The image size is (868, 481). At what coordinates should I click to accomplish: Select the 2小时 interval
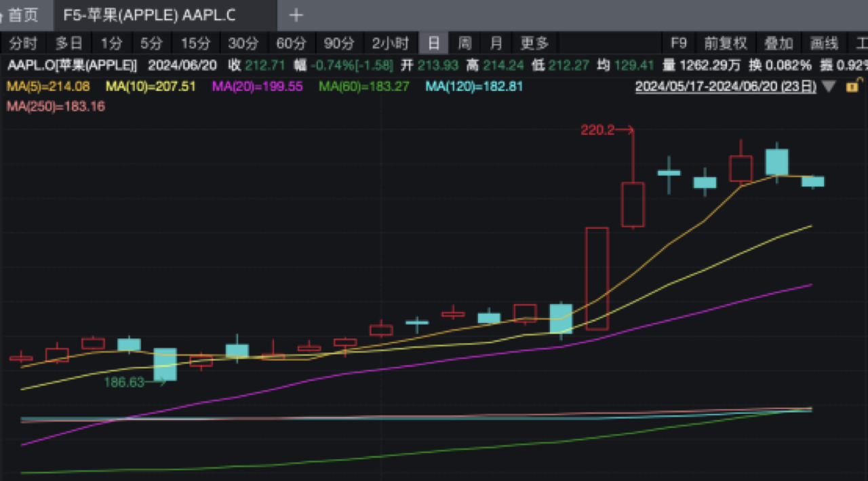pos(390,43)
